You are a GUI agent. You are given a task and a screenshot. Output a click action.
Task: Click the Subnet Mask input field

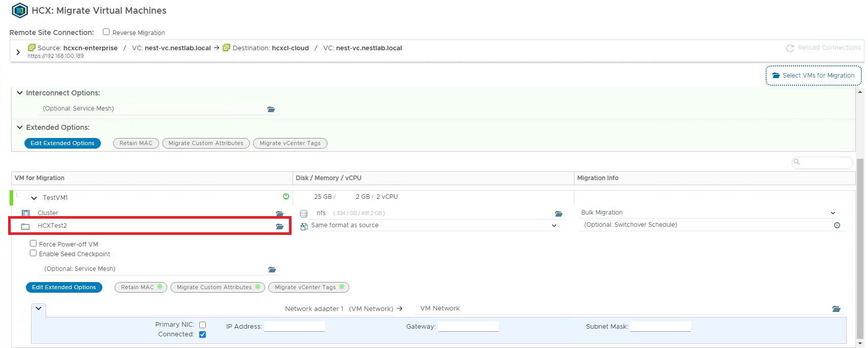click(x=661, y=326)
